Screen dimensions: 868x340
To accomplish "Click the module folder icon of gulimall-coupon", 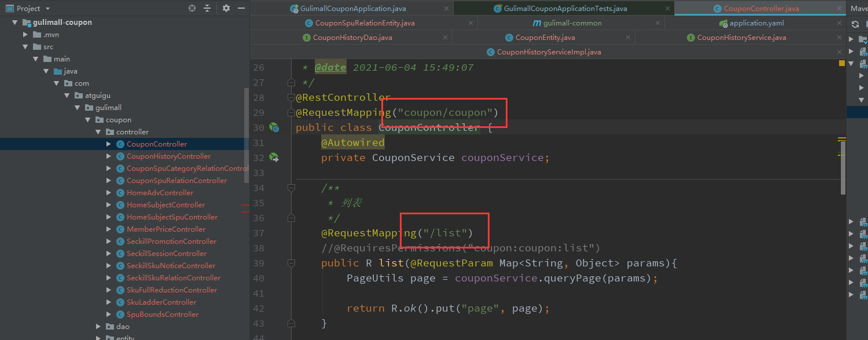I will coord(27,23).
